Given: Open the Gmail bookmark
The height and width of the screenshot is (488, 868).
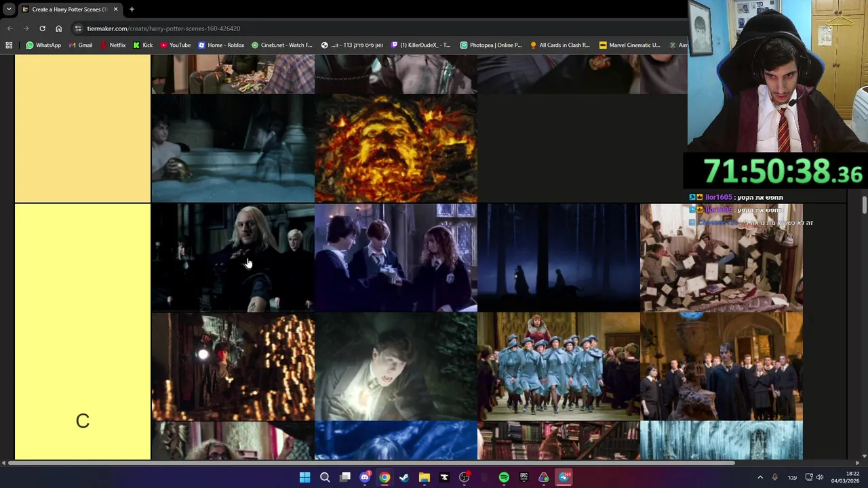Looking at the screenshot, I should click(x=80, y=45).
